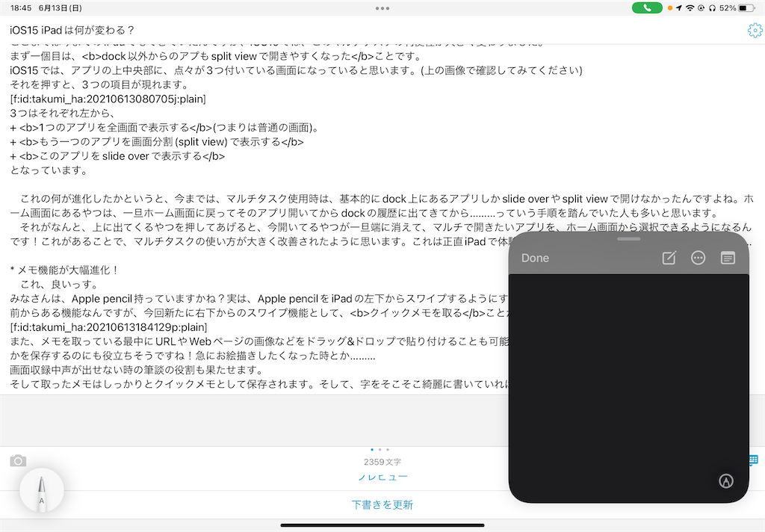Tap the battery 52% indicator
The height and width of the screenshot is (532, 765).
pos(737,7)
